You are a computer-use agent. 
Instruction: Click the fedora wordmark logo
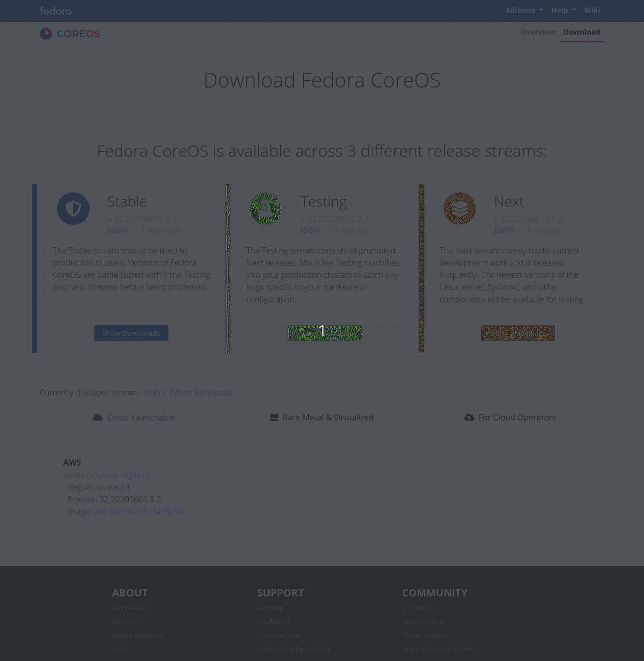55,11
